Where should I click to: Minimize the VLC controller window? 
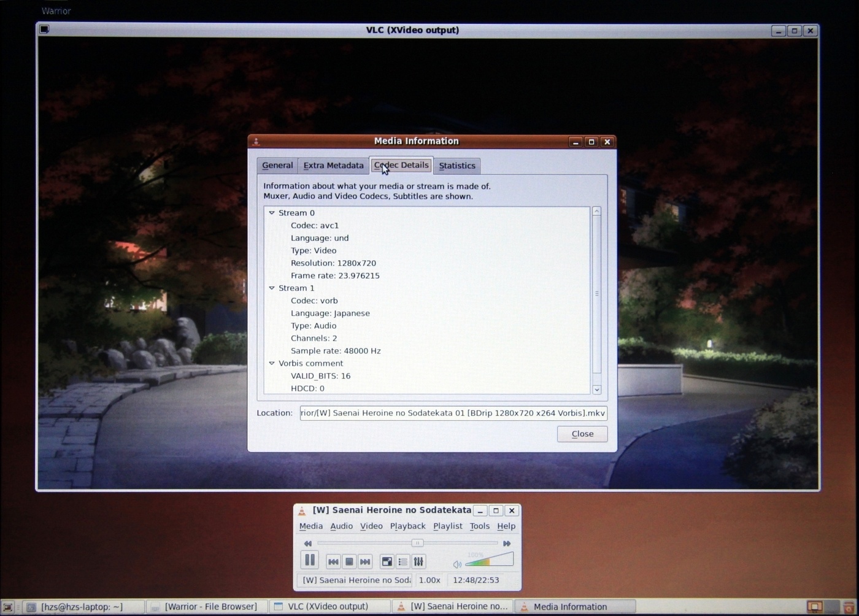[x=480, y=510]
